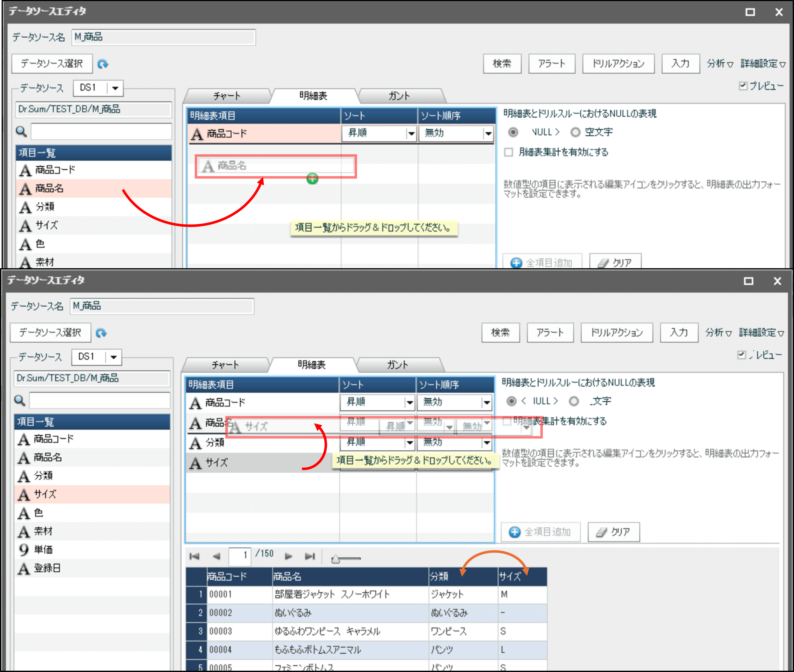Go to previous page in preview pager
This screenshot has width=794, height=672.
point(216,557)
